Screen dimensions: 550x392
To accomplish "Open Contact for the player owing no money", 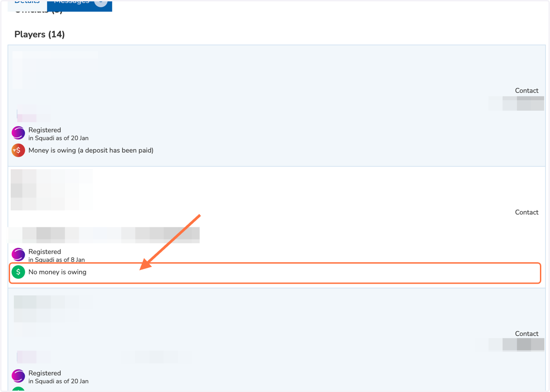I will [527, 212].
